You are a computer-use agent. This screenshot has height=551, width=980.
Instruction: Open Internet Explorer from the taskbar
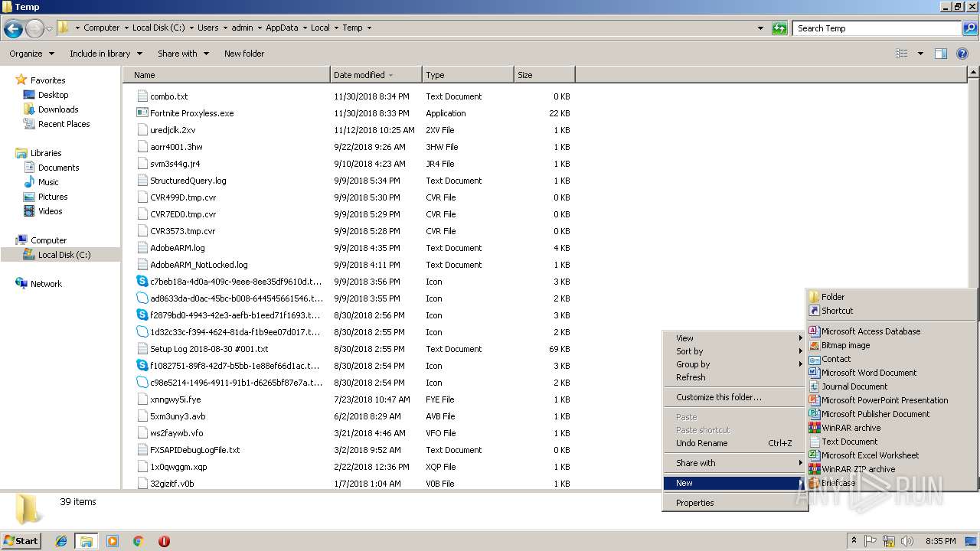coord(61,541)
